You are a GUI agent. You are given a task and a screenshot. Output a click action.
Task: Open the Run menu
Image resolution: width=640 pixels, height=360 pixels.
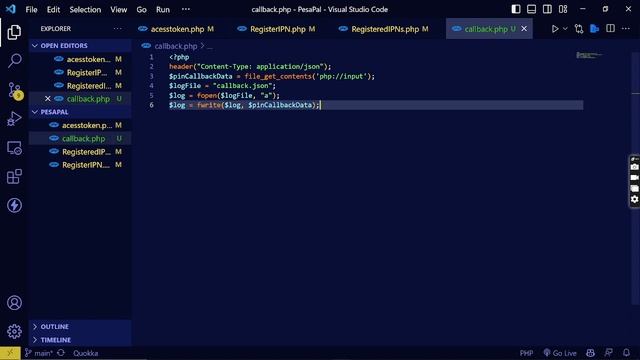(x=162, y=9)
